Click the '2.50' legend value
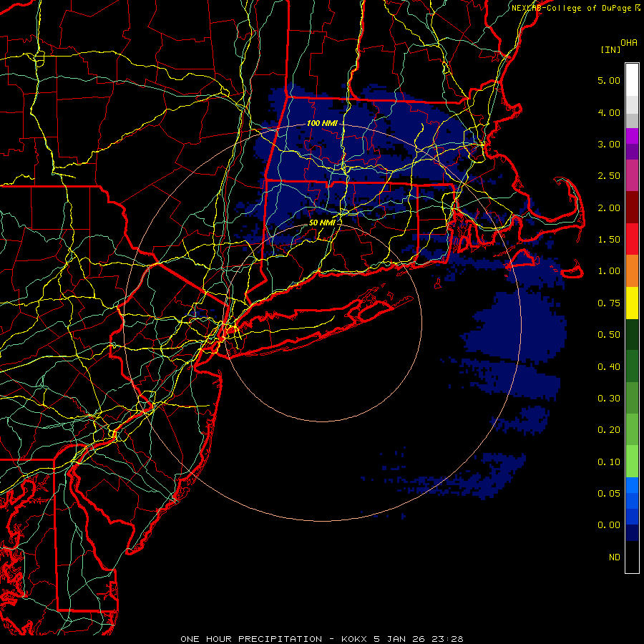Viewport: 644px width, 644px height. [x=609, y=176]
